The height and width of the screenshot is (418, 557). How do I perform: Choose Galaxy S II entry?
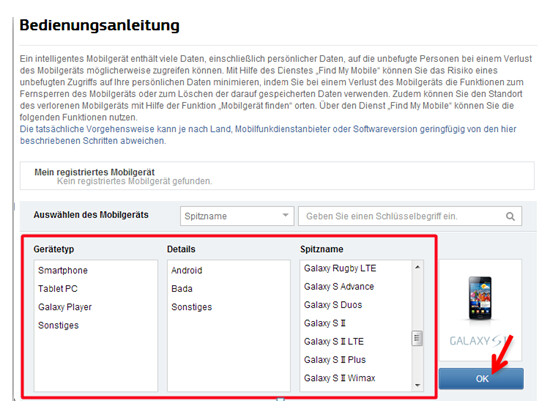325,323
